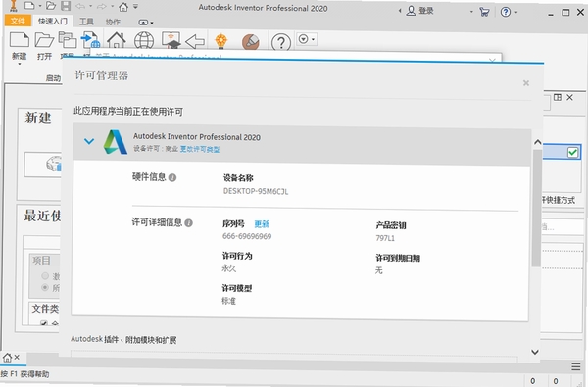Click the large question mark Help ribbon icon
588x387 pixels.
click(281, 42)
